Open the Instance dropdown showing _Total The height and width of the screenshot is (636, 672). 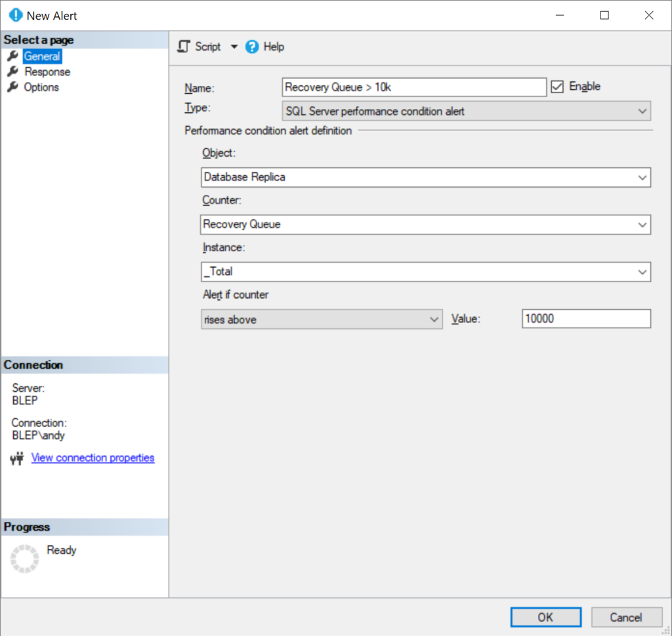tap(642, 271)
